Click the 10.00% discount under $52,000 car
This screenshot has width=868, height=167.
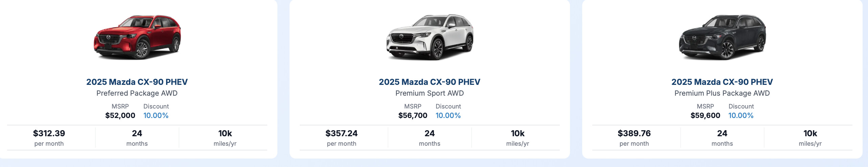[156, 116]
